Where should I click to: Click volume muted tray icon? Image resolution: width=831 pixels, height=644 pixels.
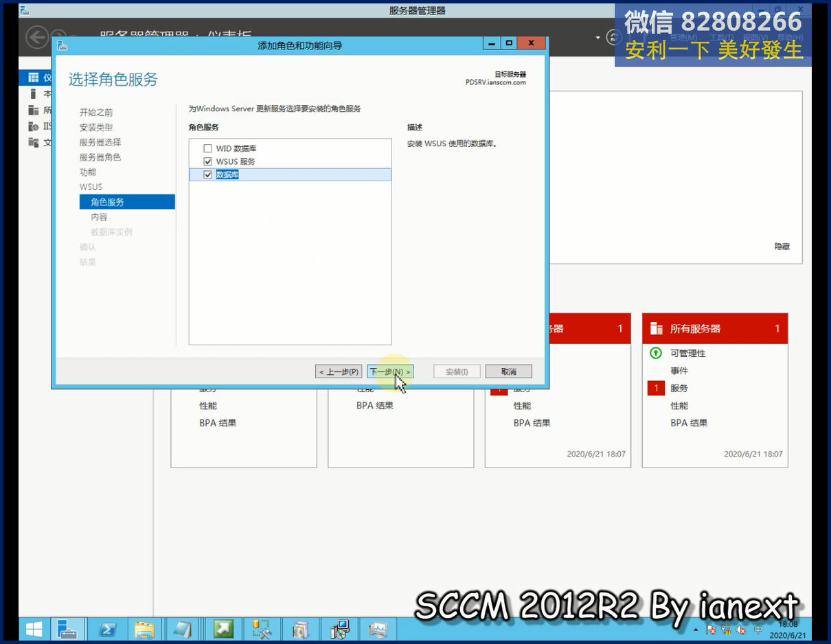(x=741, y=630)
